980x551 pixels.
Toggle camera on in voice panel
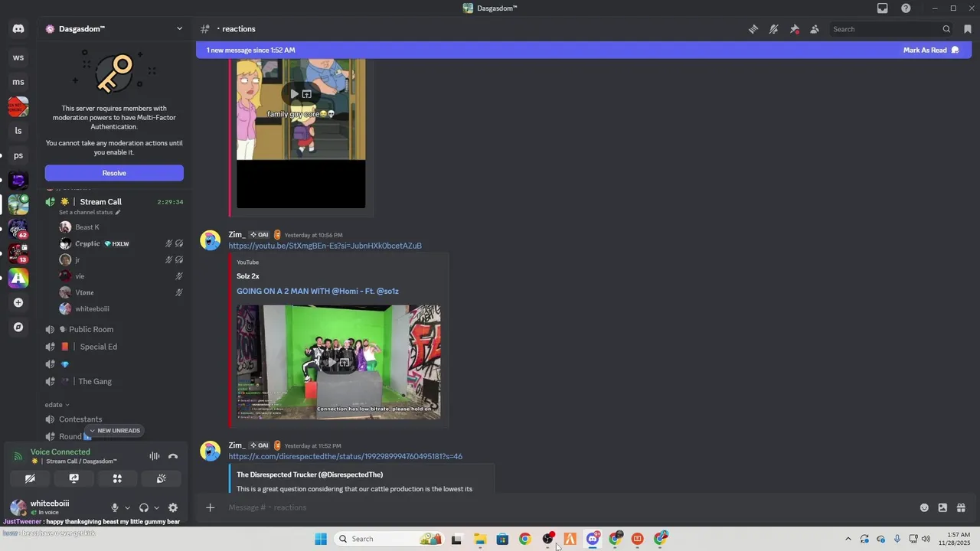click(30, 478)
